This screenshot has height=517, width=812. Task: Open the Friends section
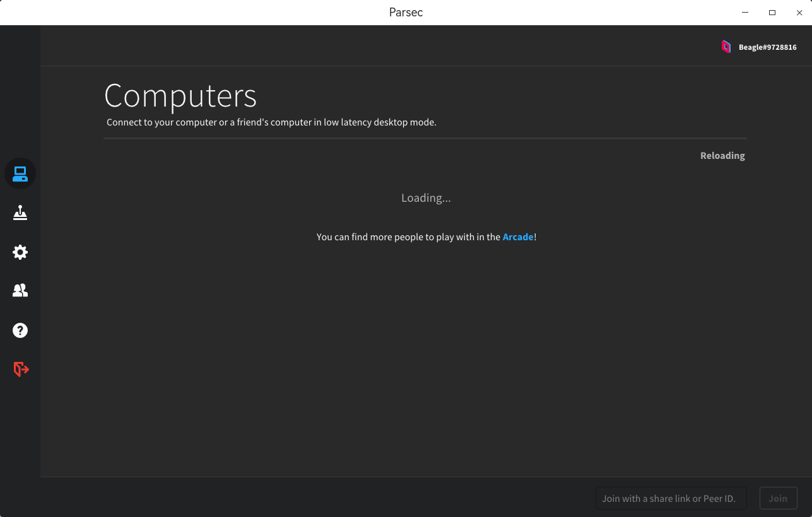[20, 291]
